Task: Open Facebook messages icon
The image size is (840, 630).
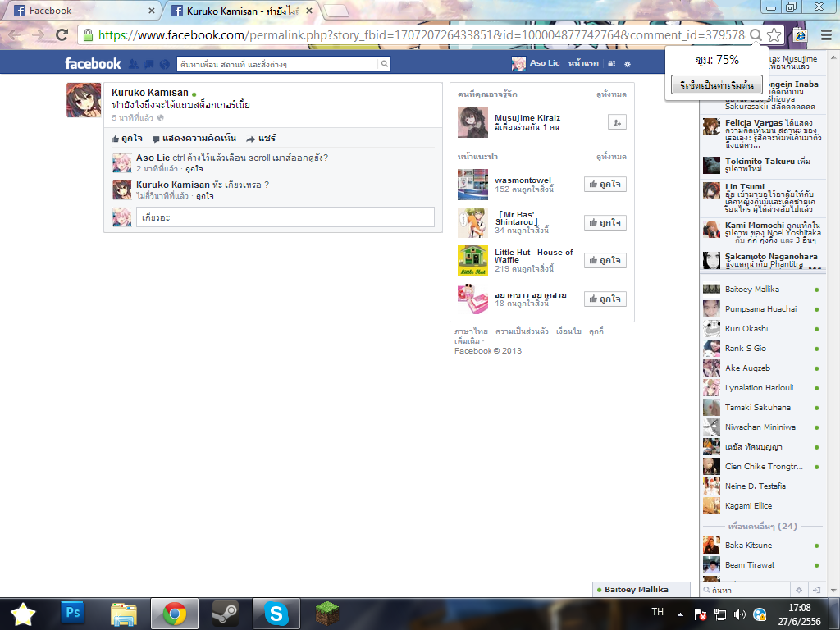Action: [x=149, y=64]
